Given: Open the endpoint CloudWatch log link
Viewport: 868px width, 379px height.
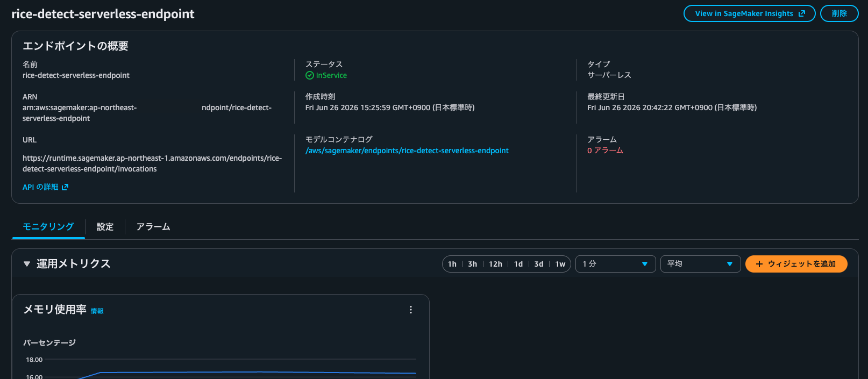Looking at the screenshot, I should point(407,151).
